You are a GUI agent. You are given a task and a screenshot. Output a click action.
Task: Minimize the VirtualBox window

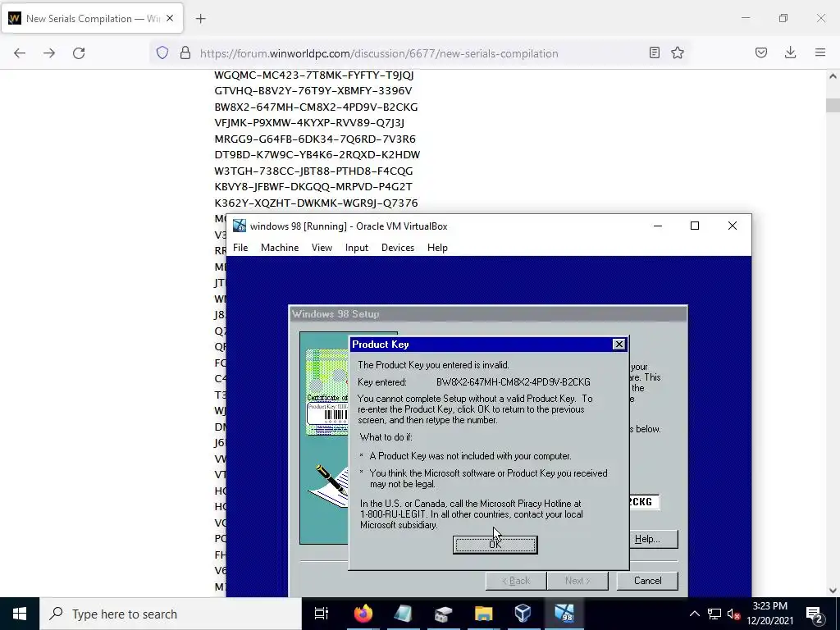658,226
